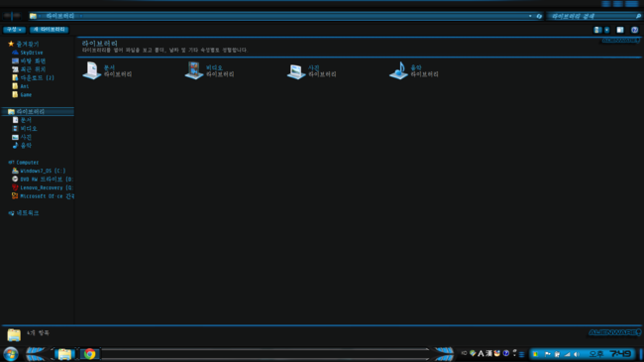Screen dimensions: 644x362
Task: Open the 구성 dropdown menu
Action: 15,30
